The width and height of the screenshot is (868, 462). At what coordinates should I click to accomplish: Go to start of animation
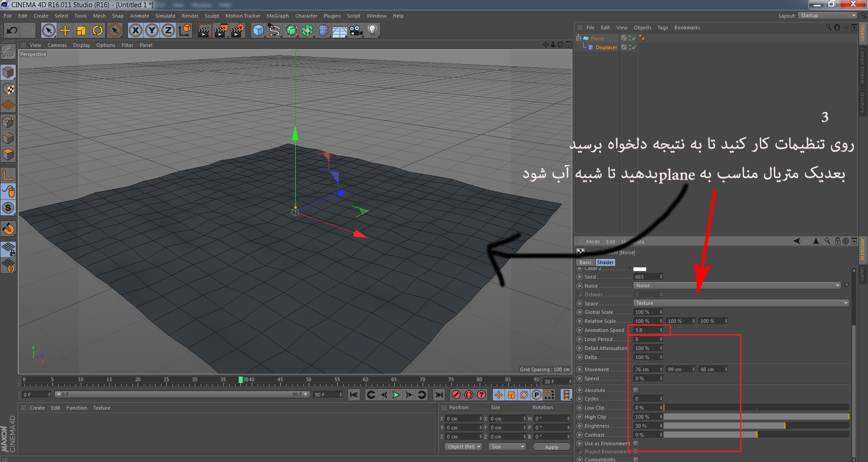pyautogui.click(x=354, y=395)
